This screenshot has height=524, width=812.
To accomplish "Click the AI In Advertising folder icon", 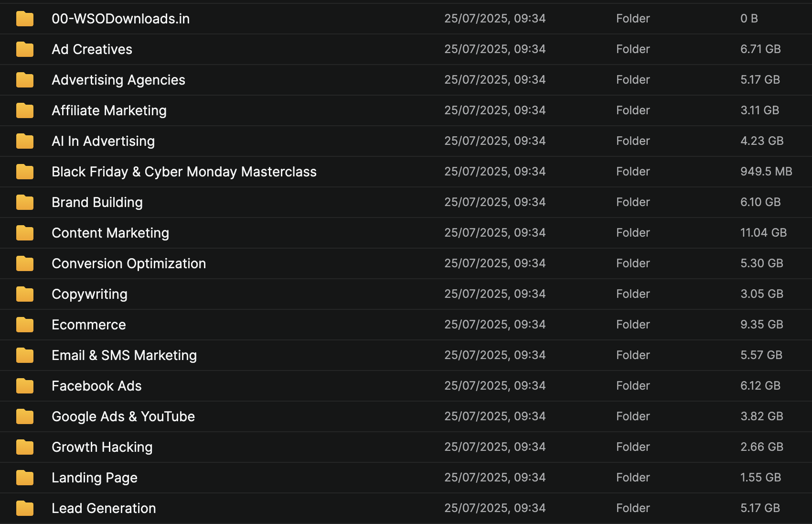I will (25, 141).
